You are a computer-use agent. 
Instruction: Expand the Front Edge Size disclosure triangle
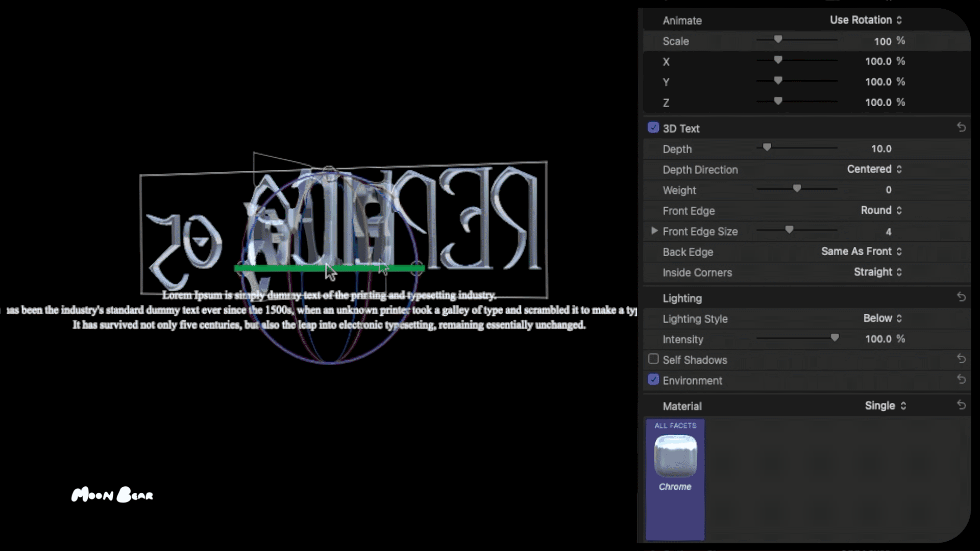[654, 231]
